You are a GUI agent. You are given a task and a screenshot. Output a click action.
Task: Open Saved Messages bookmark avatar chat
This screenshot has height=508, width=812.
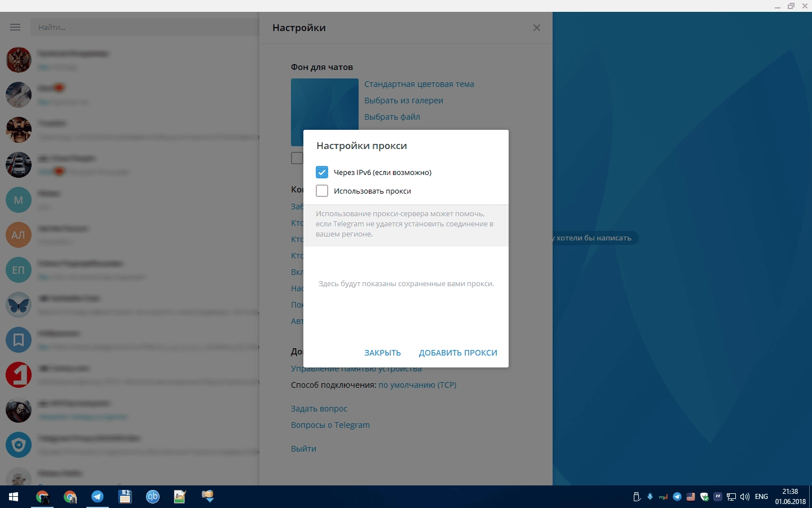(x=19, y=340)
